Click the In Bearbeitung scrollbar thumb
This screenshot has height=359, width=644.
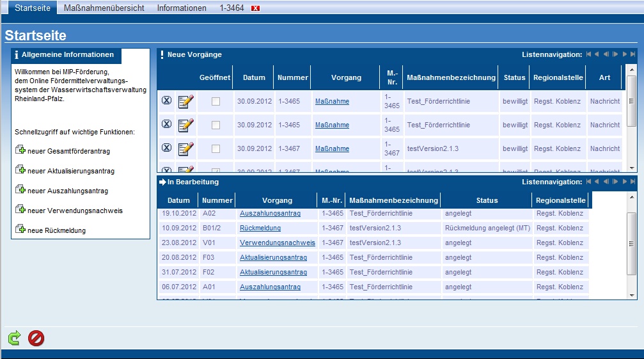click(632, 244)
